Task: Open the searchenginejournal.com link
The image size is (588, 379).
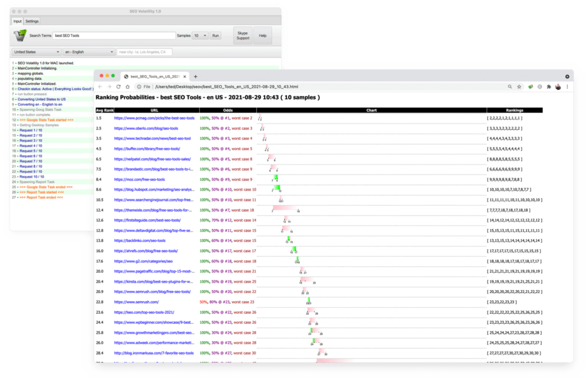Action: [x=154, y=200]
